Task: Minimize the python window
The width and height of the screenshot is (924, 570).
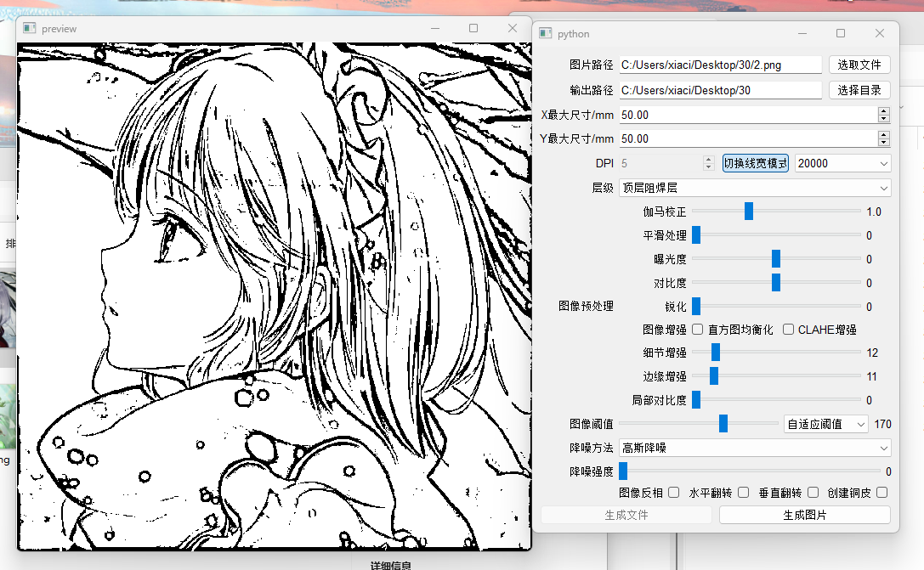Action: (x=802, y=34)
